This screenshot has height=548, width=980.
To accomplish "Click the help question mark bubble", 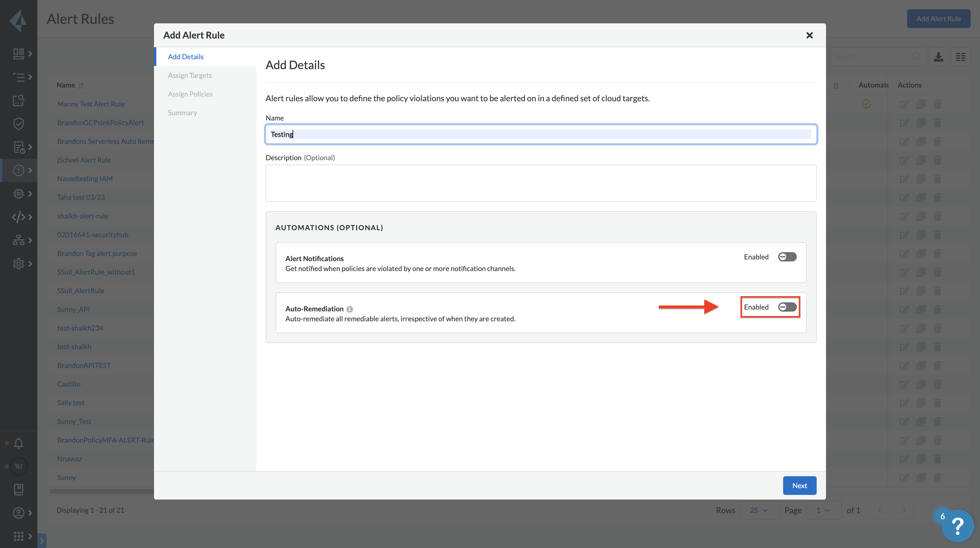I will pyautogui.click(x=957, y=526).
